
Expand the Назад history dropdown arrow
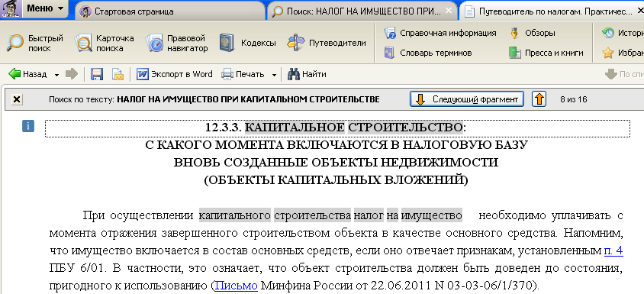(56, 75)
